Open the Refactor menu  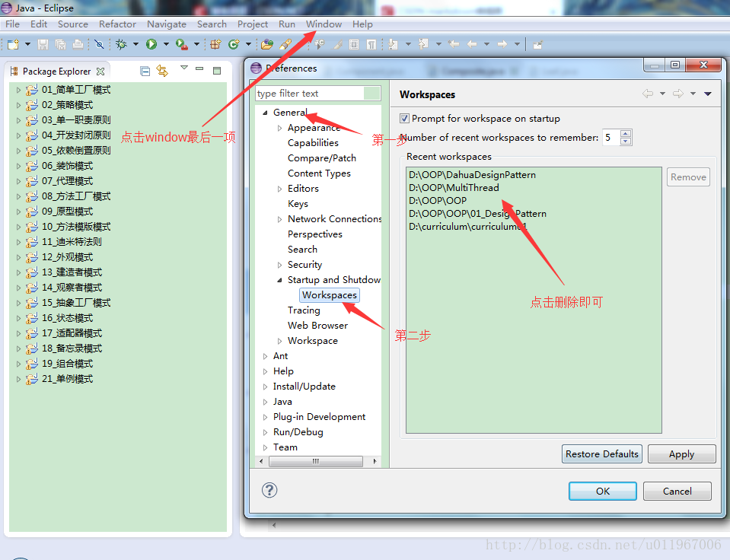[117, 24]
